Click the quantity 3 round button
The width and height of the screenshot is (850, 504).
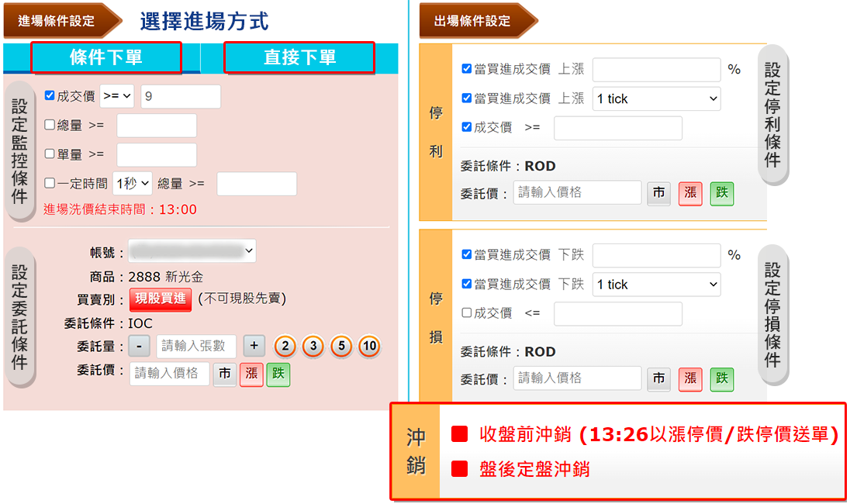313,346
